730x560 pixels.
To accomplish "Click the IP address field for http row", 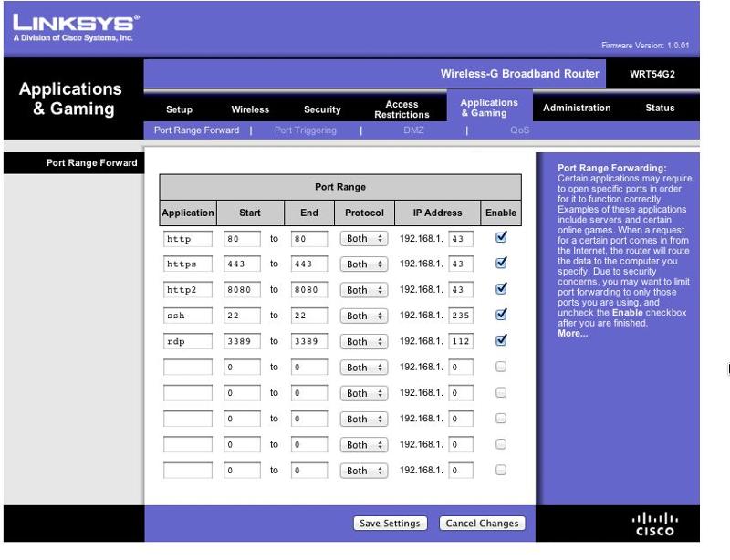I will (x=461, y=239).
